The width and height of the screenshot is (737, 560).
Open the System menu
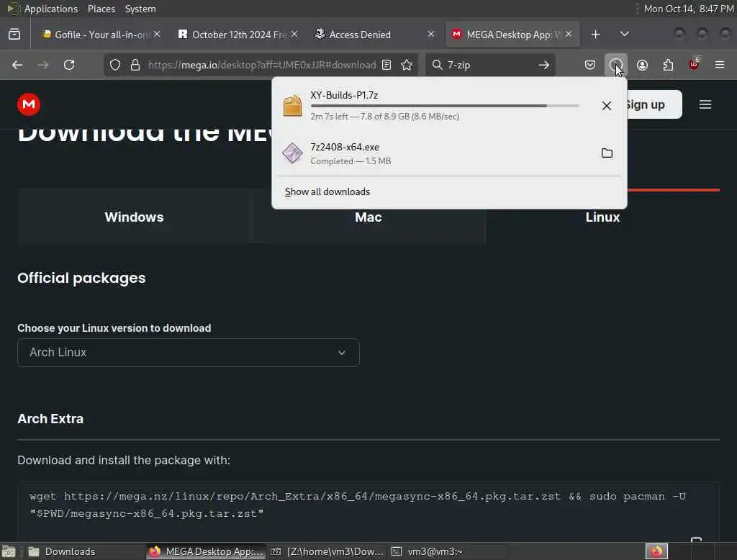click(140, 9)
